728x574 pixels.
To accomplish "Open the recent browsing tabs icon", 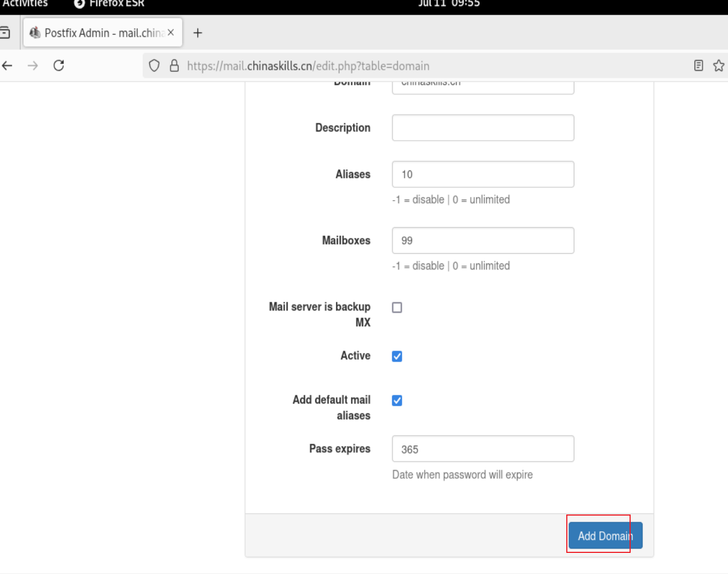I will (5, 33).
